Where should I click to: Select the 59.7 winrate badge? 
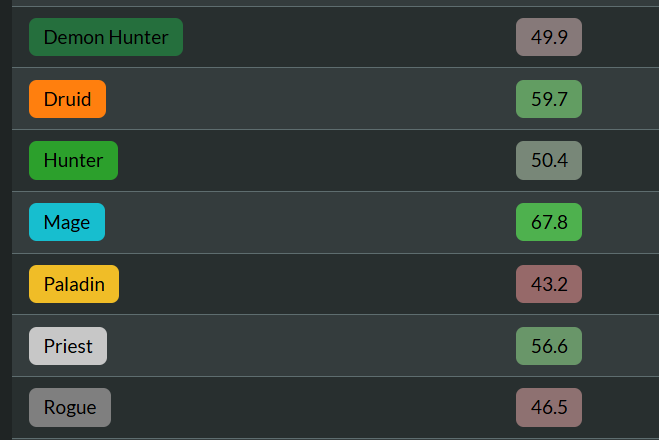pyautogui.click(x=549, y=99)
